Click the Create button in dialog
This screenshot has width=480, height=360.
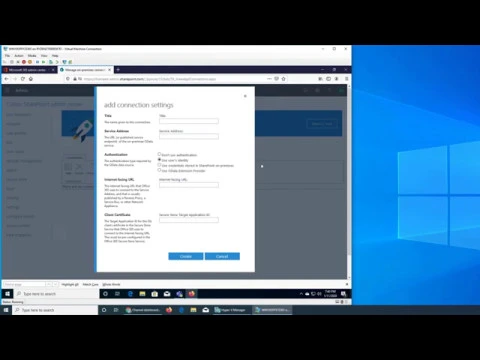pyautogui.click(x=186, y=256)
